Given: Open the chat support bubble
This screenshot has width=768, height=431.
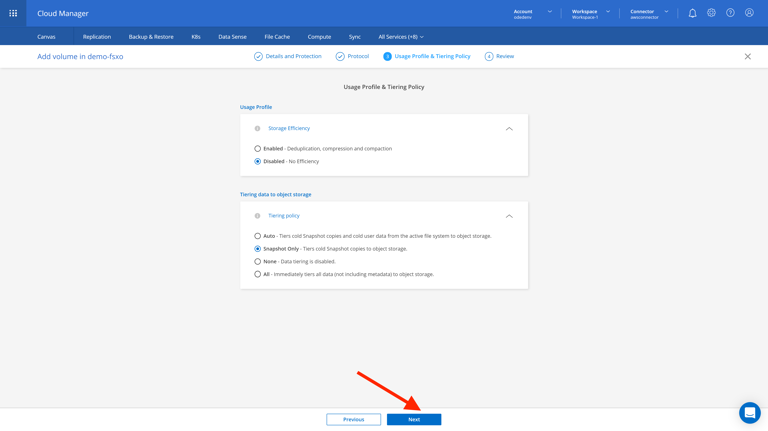Looking at the screenshot, I should click(749, 412).
